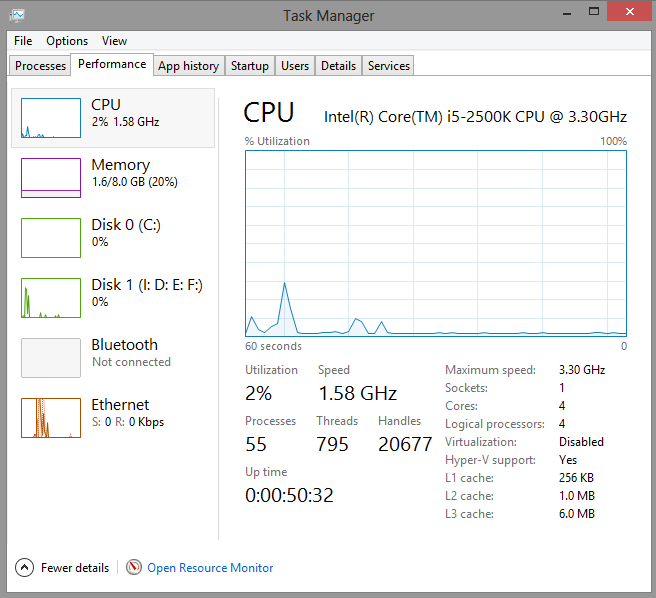The image size is (656, 598).
Task: Select the Memory mini graph thumbnail
Action: [x=51, y=178]
